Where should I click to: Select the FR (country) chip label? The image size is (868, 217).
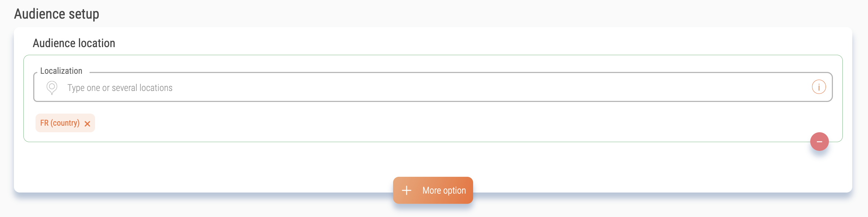(60, 123)
